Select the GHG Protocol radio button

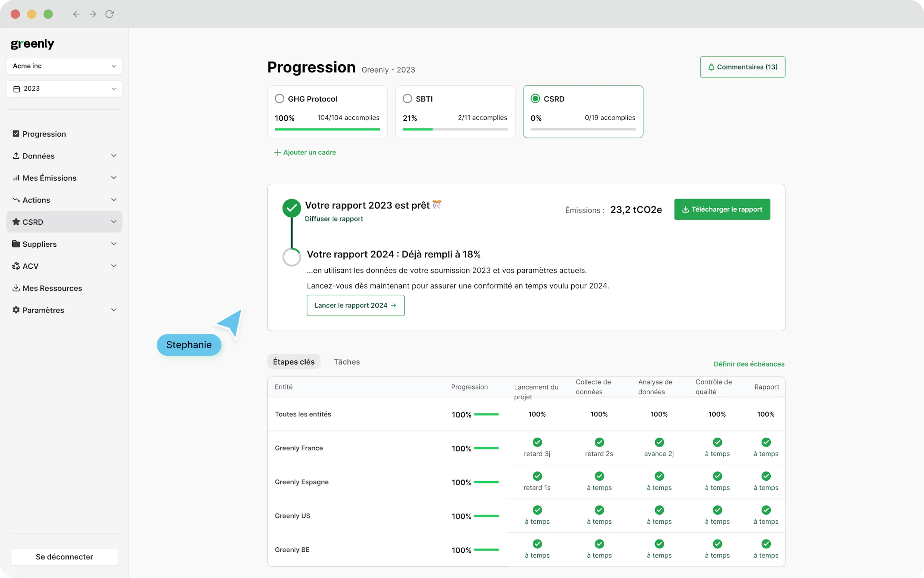coord(279,99)
